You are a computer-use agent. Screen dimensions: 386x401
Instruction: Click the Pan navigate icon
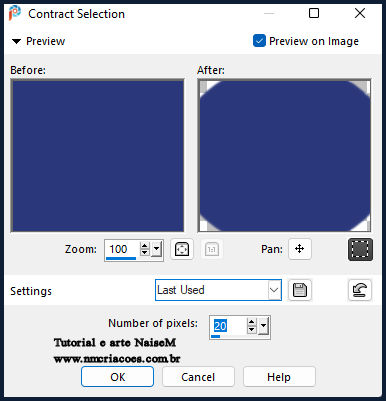point(300,249)
